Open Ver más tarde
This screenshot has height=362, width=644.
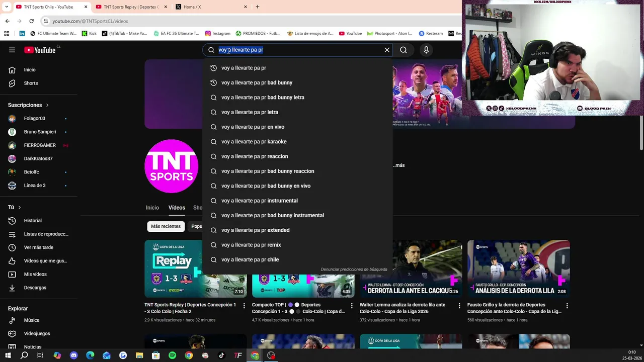click(x=38, y=247)
